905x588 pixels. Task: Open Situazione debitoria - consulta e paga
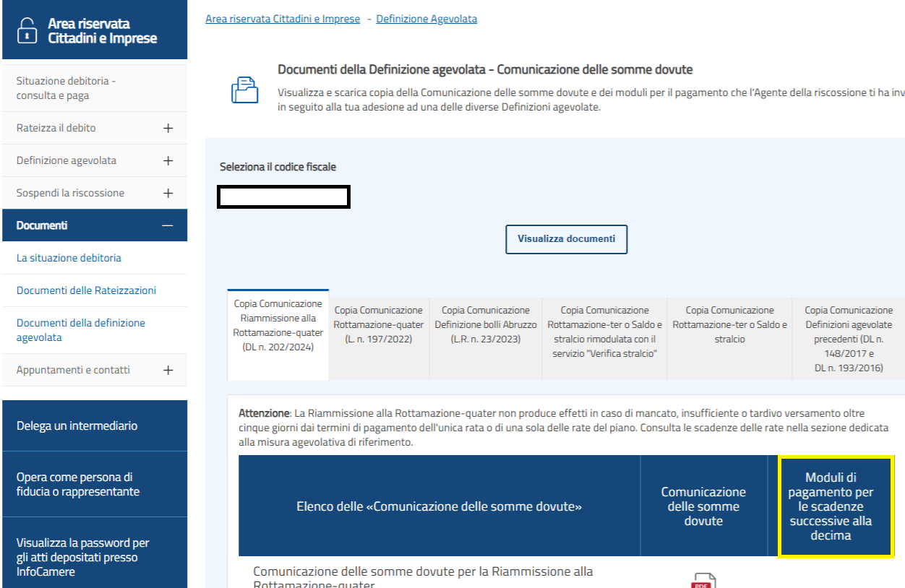(67, 88)
